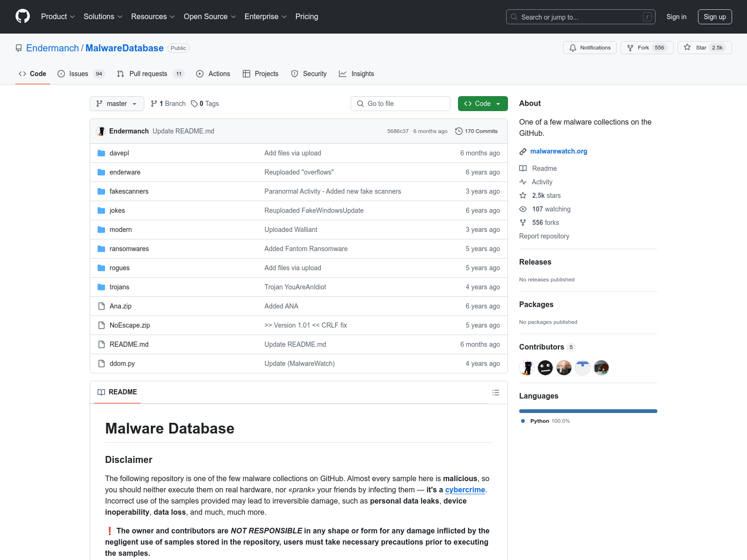Click the ddom.py file icon
The width and height of the screenshot is (747, 560).
[x=101, y=364]
